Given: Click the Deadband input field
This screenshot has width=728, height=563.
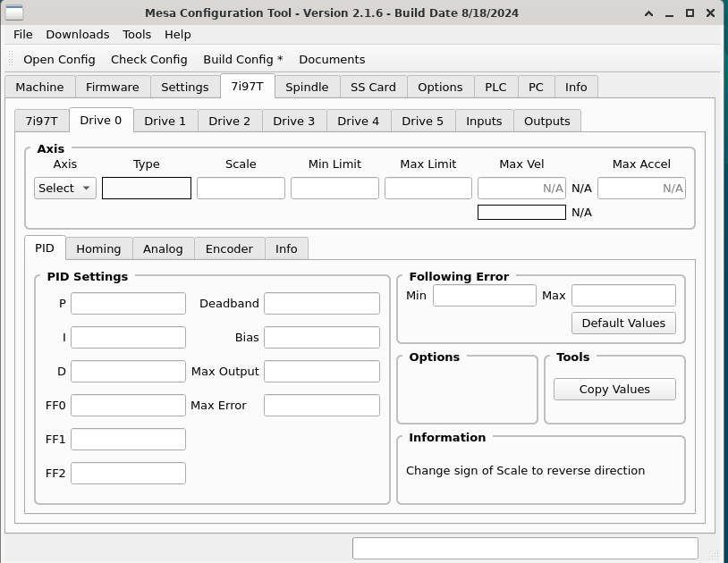Looking at the screenshot, I should pos(322,303).
